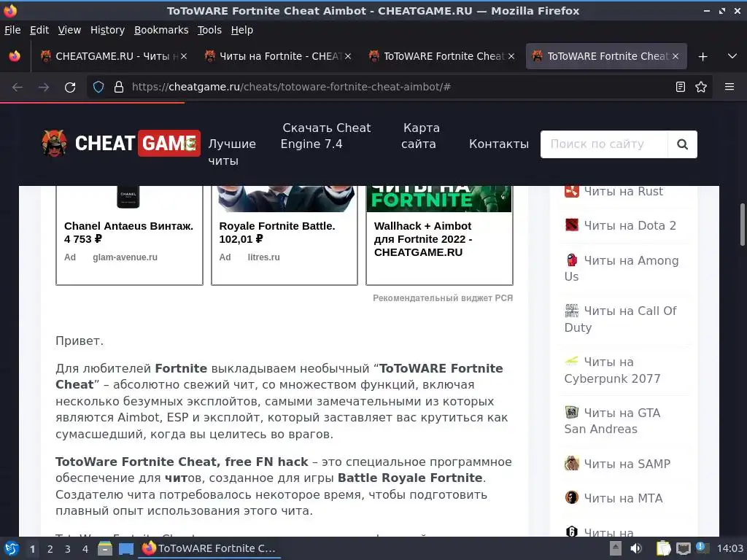Open Скачать Cheat Engine 7.4 link
Image resolution: width=747 pixels, height=560 pixels.
(326, 136)
